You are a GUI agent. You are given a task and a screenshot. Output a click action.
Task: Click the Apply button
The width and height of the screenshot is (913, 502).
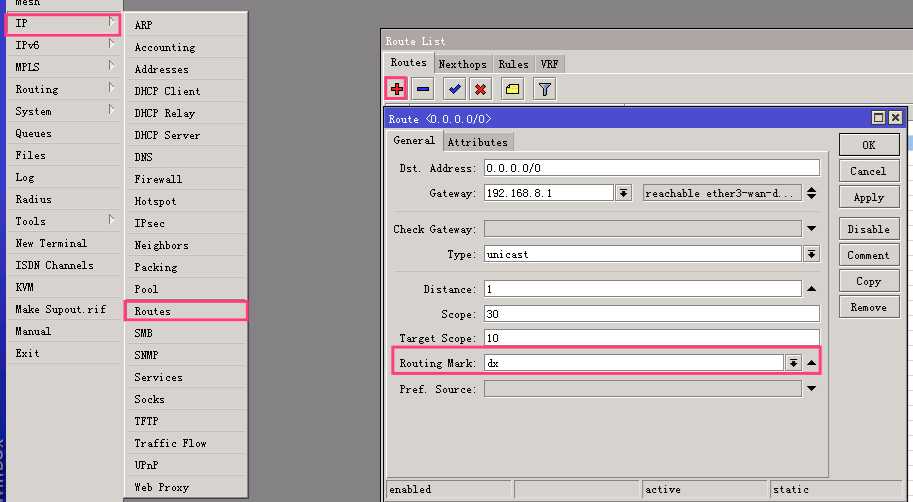869,197
